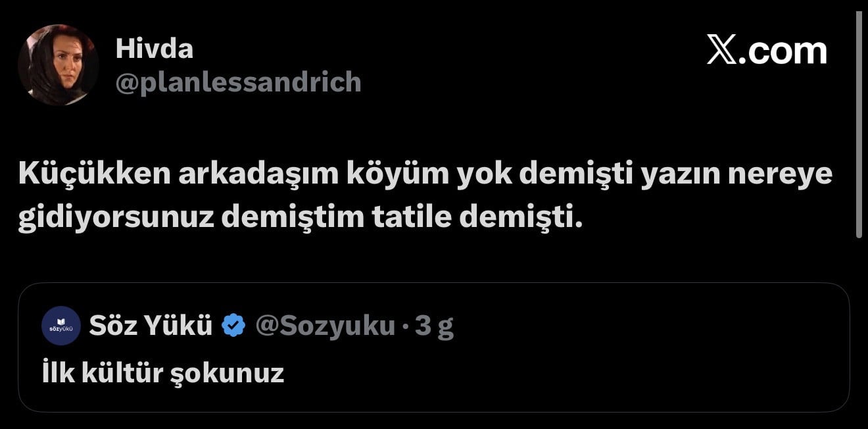Click the X logo icon
This screenshot has width=868, height=429.
click(721, 51)
